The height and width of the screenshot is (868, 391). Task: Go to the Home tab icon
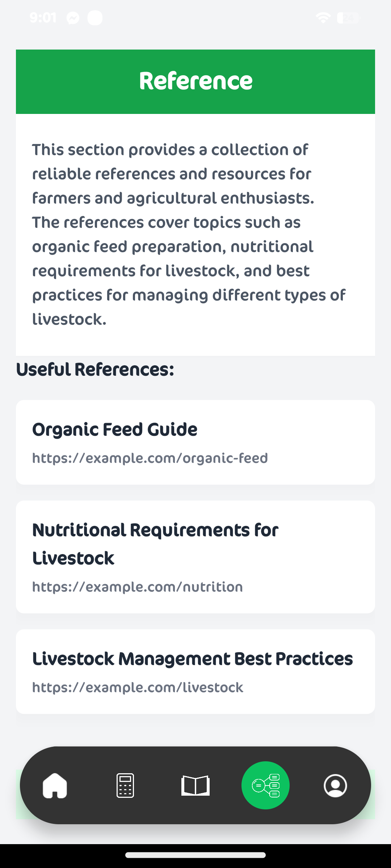click(55, 785)
